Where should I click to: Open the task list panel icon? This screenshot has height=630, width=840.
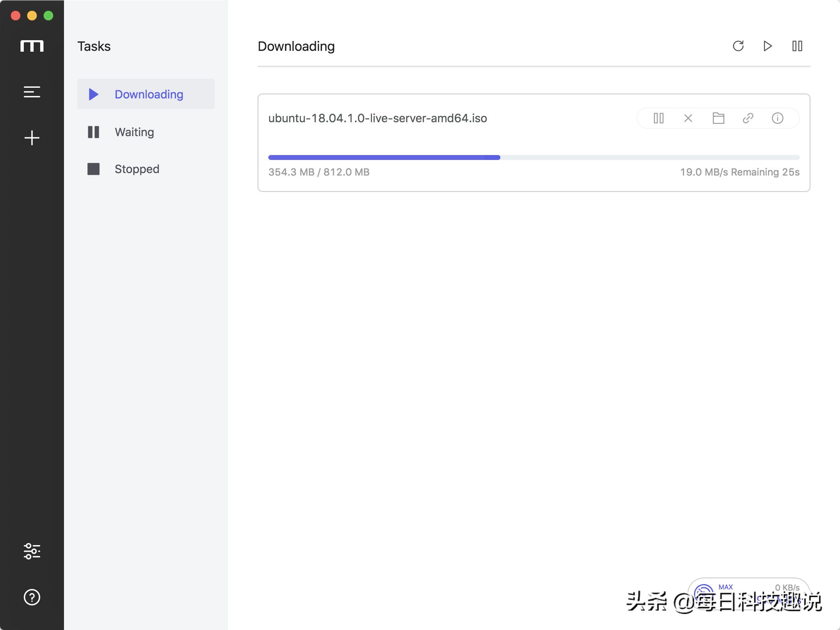click(32, 91)
